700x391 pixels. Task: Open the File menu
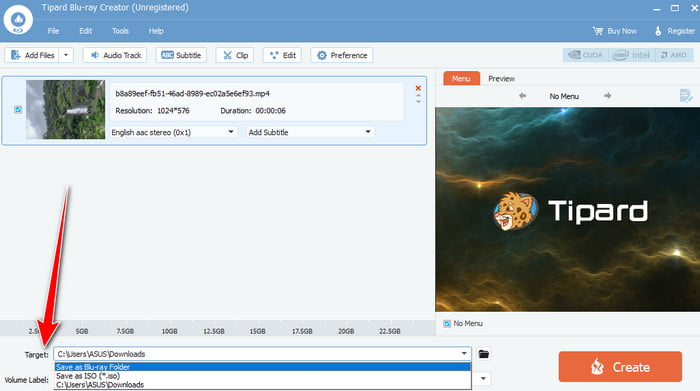point(53,31)
